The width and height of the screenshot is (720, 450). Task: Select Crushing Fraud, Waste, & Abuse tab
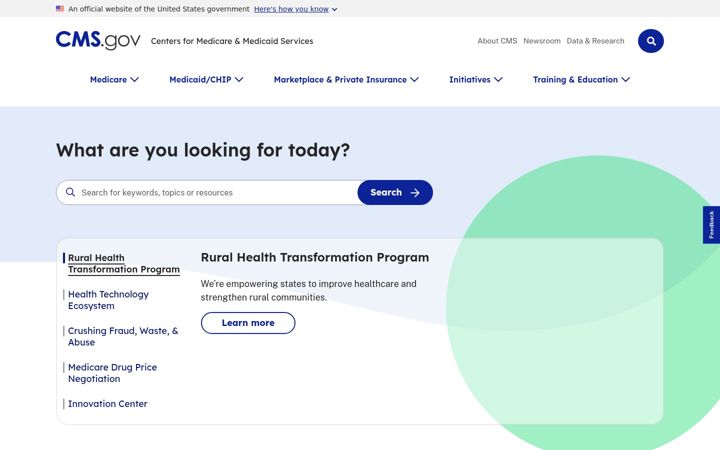[123, 337]
